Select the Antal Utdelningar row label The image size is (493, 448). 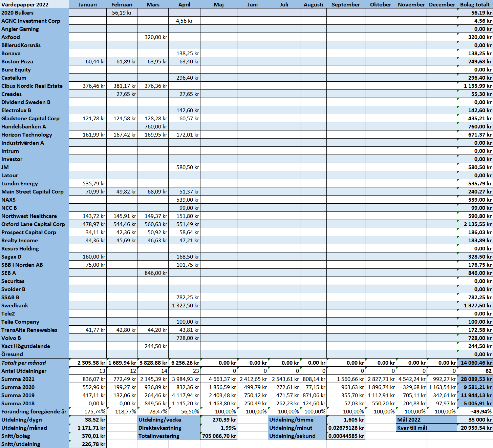tap(35, 371)
